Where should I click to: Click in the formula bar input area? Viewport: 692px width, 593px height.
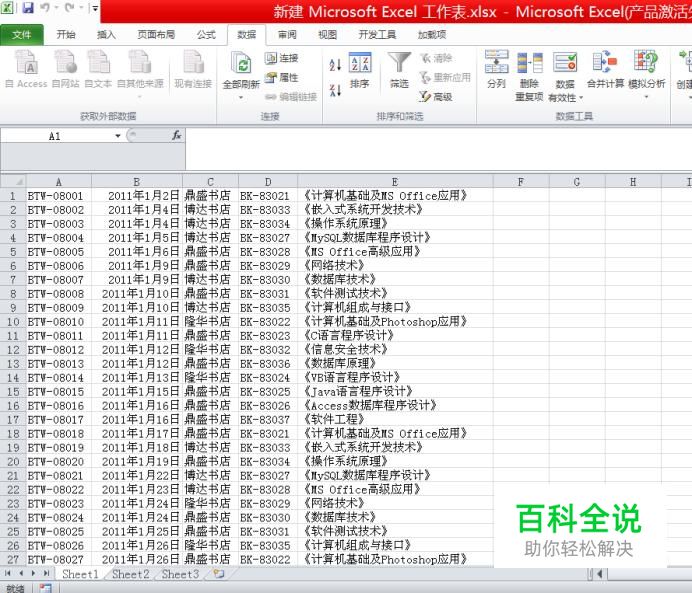click(x=439, y=149)
